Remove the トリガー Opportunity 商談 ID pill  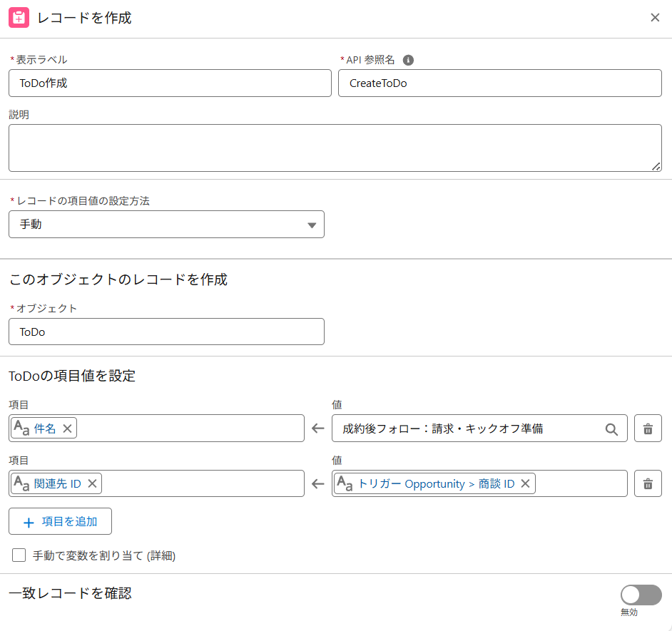[525, 483]
